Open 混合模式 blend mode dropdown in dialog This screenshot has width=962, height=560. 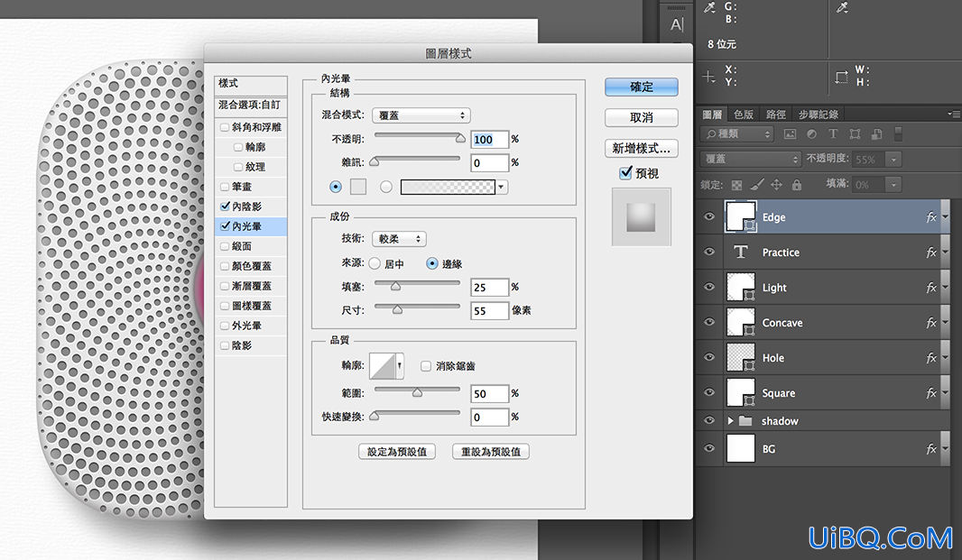click(421, 115)
